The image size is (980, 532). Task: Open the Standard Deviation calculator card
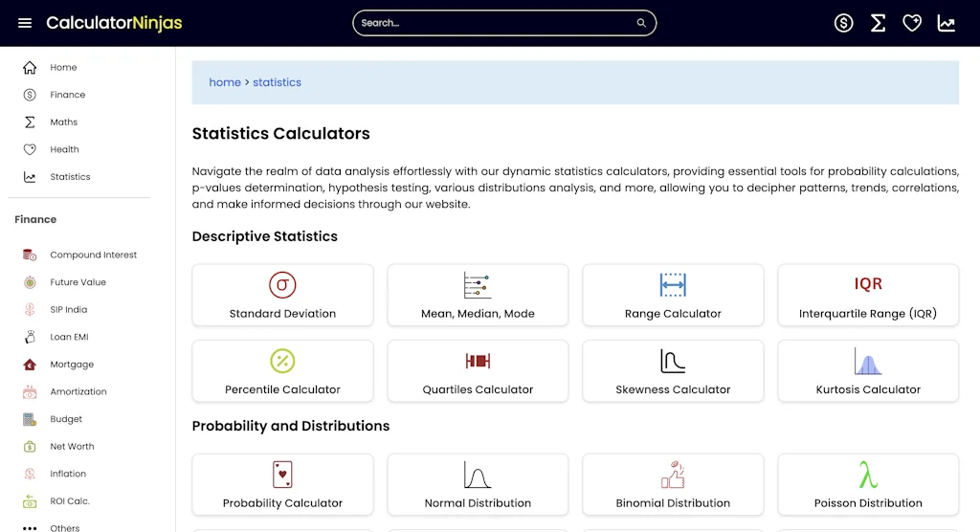(282, 296)
